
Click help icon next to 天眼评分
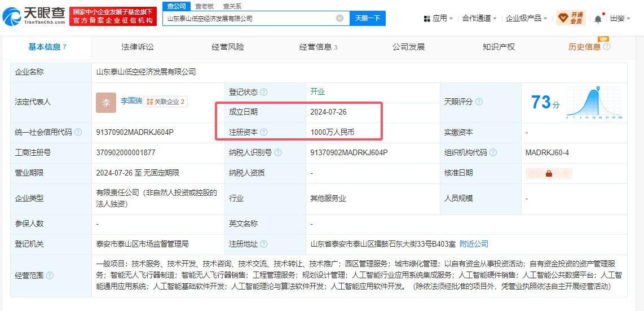(479, 102)
